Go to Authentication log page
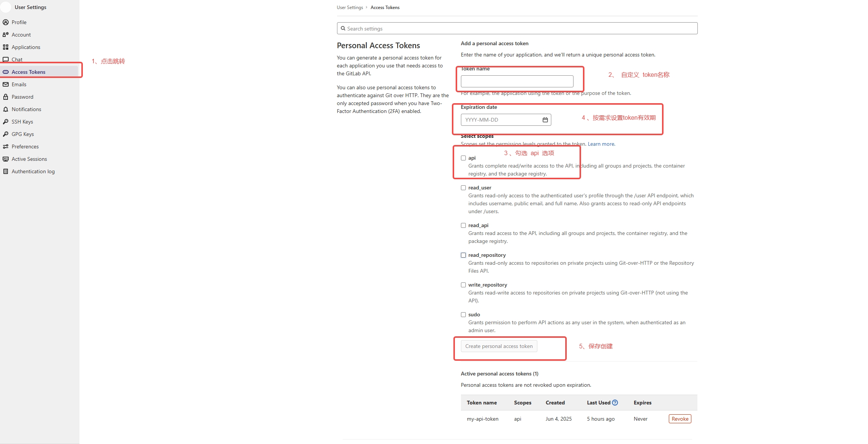The image size is (868, 444). pyautogui.click(x=33, y=171)
